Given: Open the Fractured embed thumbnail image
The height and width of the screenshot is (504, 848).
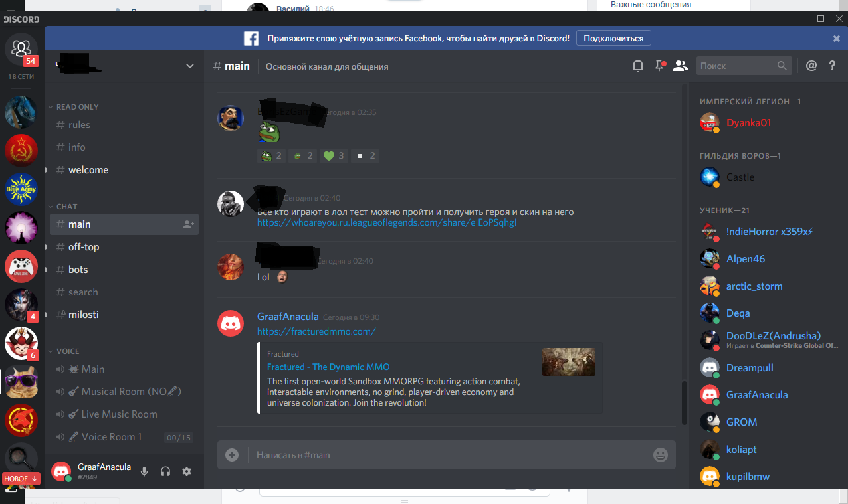Looking at the screenshot, I should (569, 362).
